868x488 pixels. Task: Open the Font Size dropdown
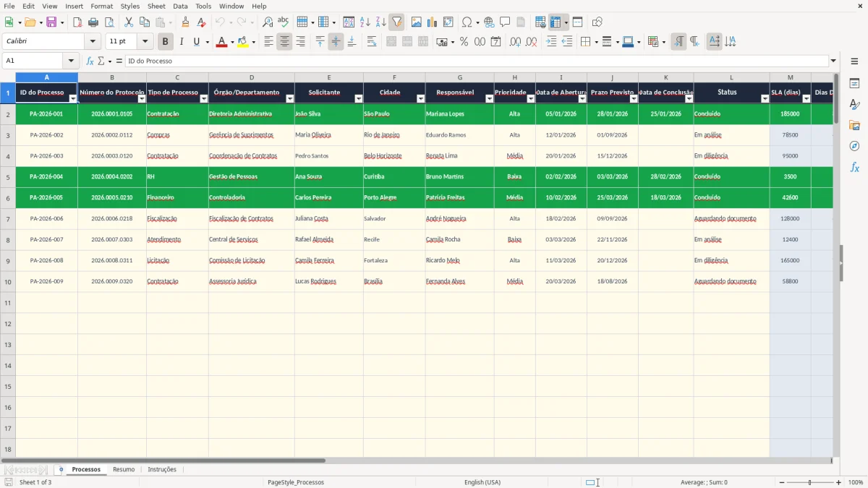click(145, 42)
